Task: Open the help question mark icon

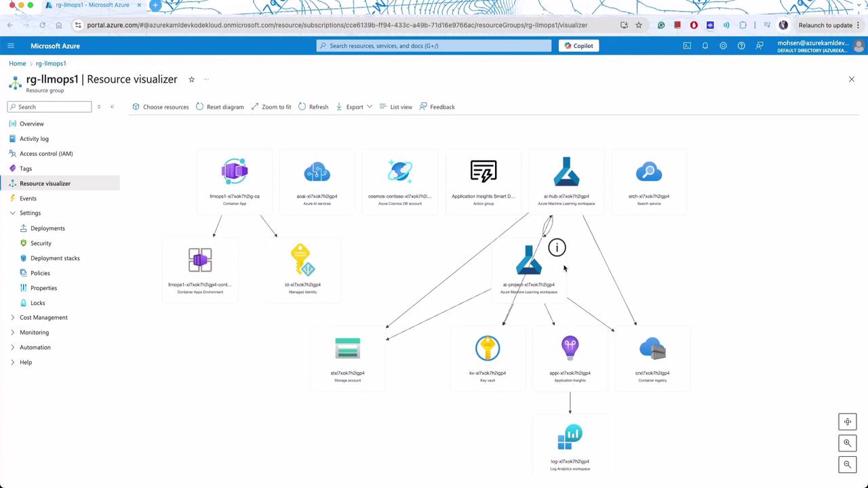Action: pos(741,46)
